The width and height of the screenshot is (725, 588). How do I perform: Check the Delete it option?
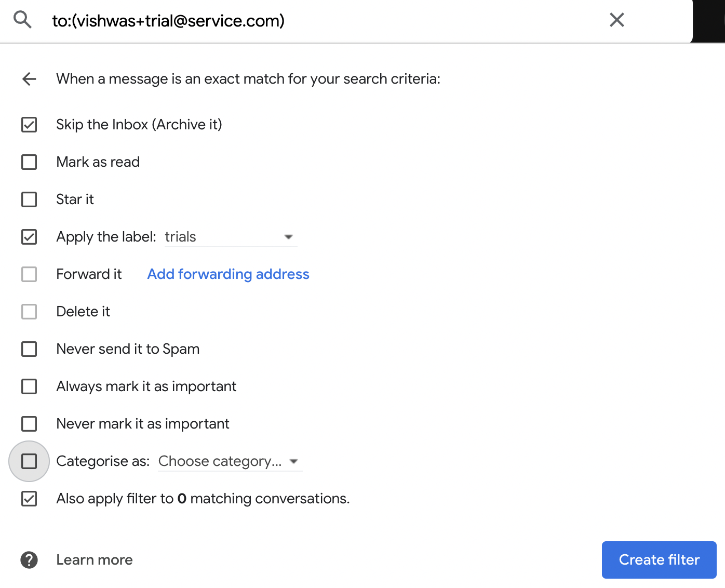click(x=29, y=312)
